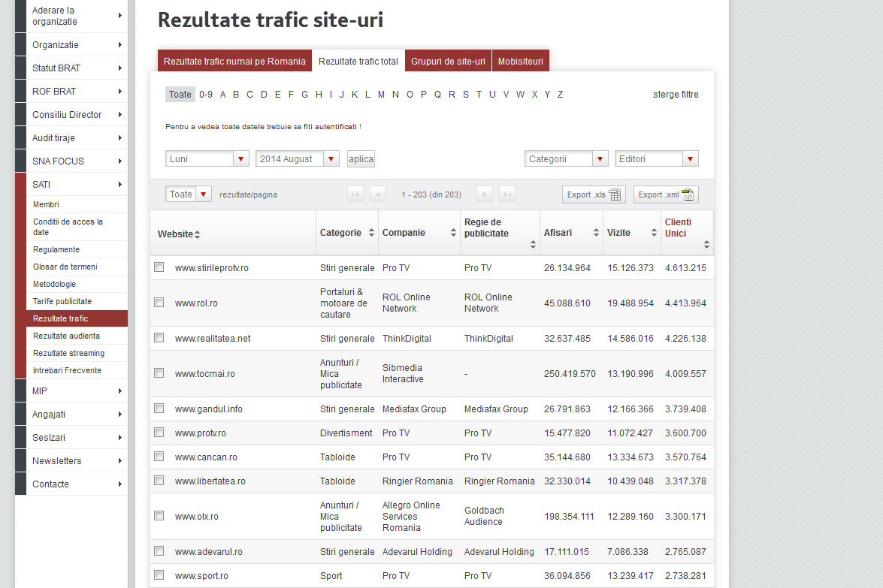Tick the checkbox next to www.olx.ro
This screenshot has height=588, width=883.
pos(159,516)
